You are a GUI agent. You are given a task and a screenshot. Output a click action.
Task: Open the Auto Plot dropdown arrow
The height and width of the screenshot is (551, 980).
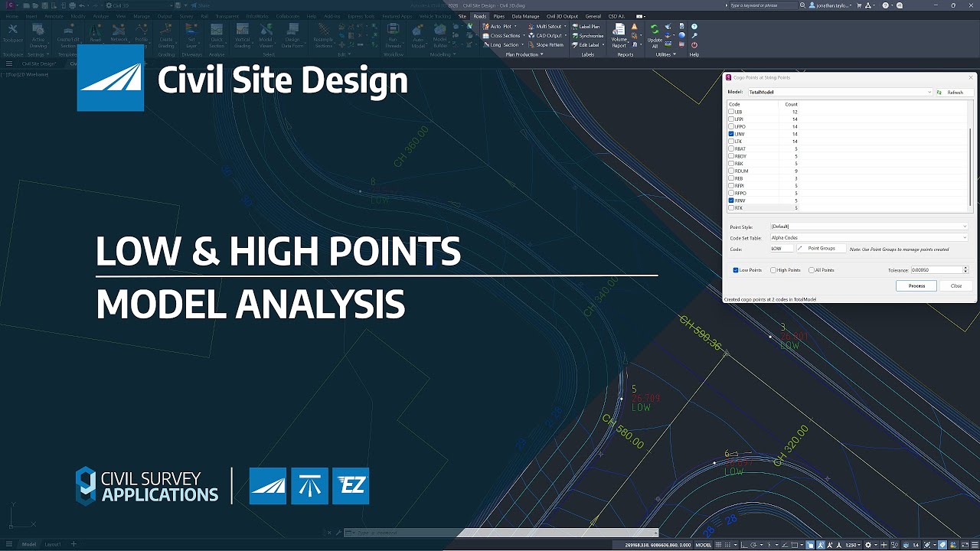[x=517, y=26]
